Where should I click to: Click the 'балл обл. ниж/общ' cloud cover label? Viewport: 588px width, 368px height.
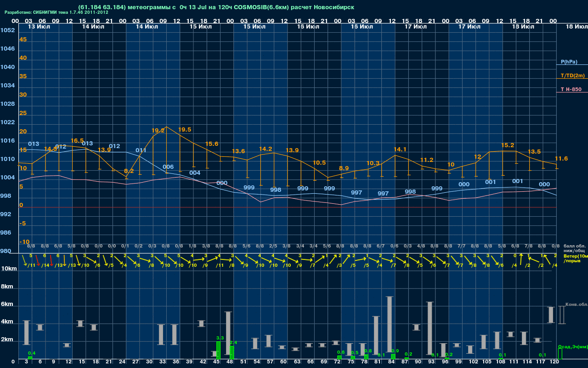coord(574,248)
